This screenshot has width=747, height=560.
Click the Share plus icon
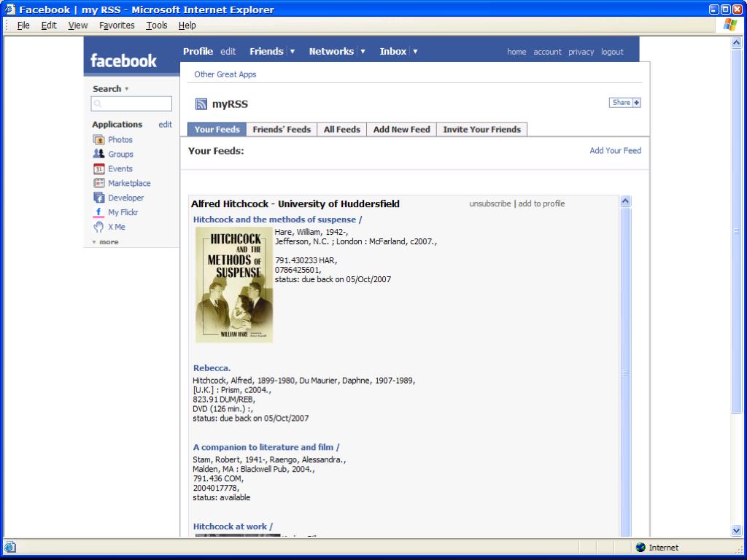(x=636, y=102)
